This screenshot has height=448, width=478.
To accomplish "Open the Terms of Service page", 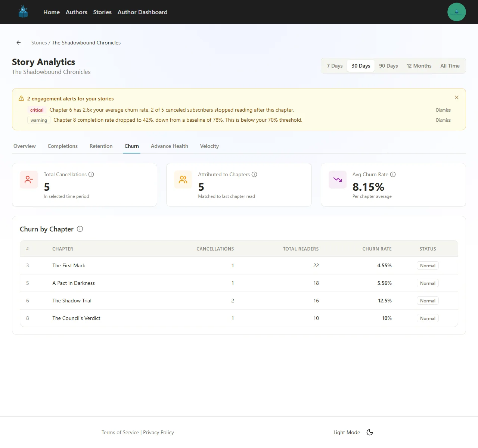I will click(120, 432).
